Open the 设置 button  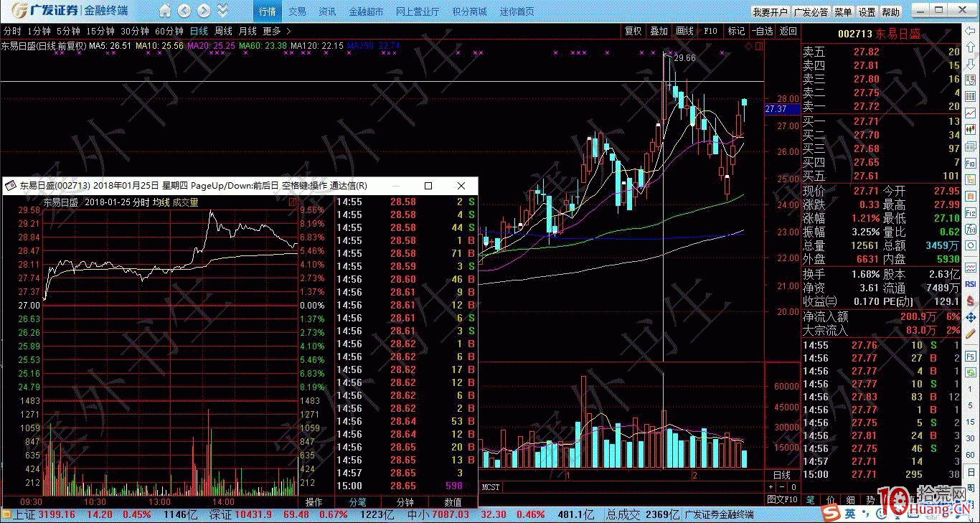coord(867,12)
